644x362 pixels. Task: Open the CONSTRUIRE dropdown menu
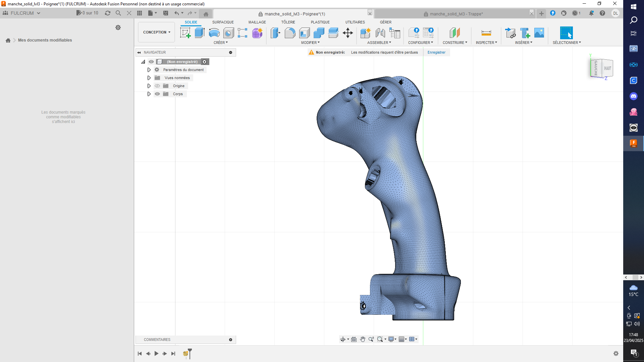point(455,43)
